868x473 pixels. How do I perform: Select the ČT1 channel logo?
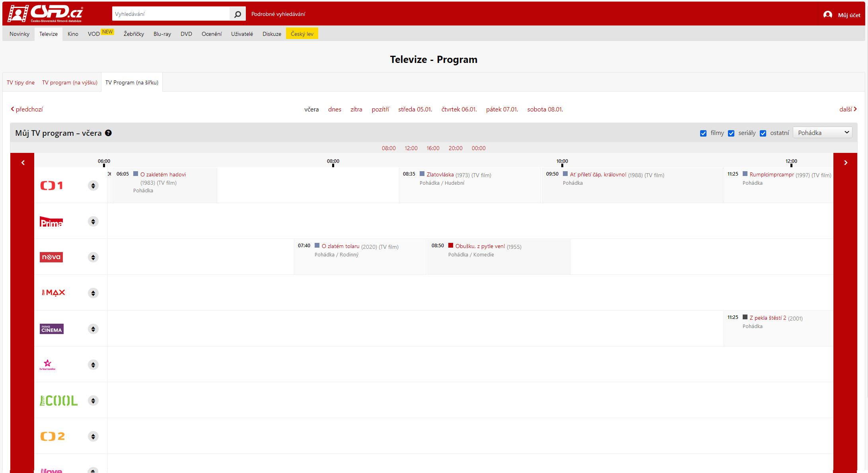coord(51,185)
